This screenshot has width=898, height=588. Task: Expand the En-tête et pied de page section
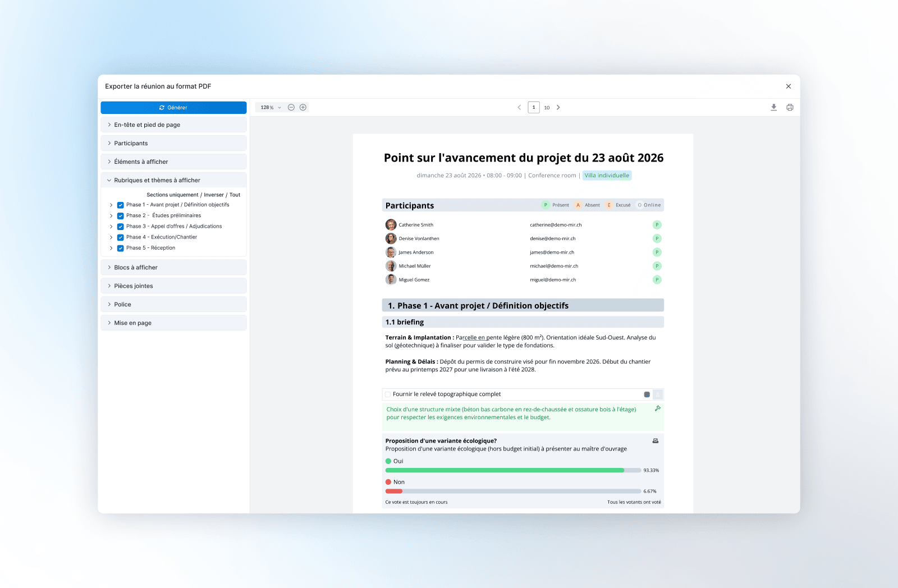(173, 125)
